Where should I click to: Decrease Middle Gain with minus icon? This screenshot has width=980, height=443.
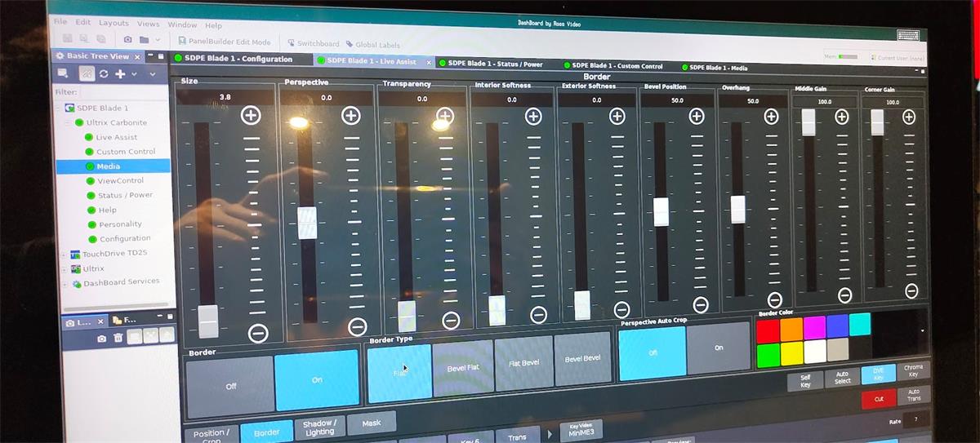tap(845, 295)
